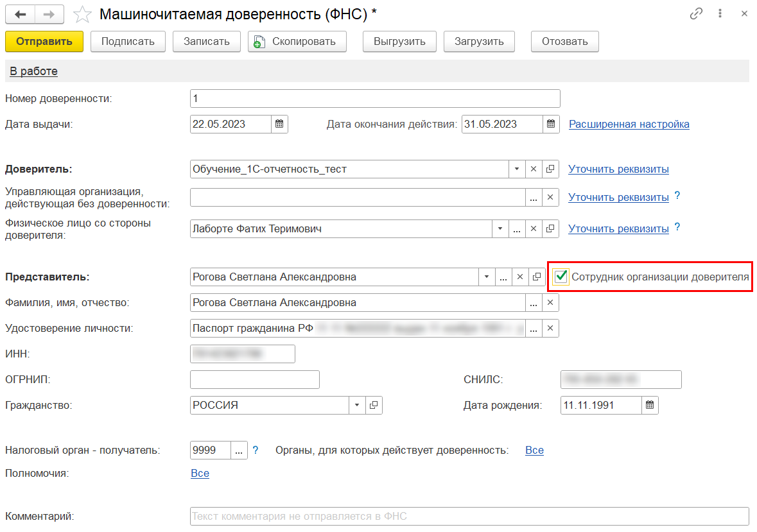Open the Гражданство dropdown
Viewport: 757px width, 532px height.
(357, 405)
